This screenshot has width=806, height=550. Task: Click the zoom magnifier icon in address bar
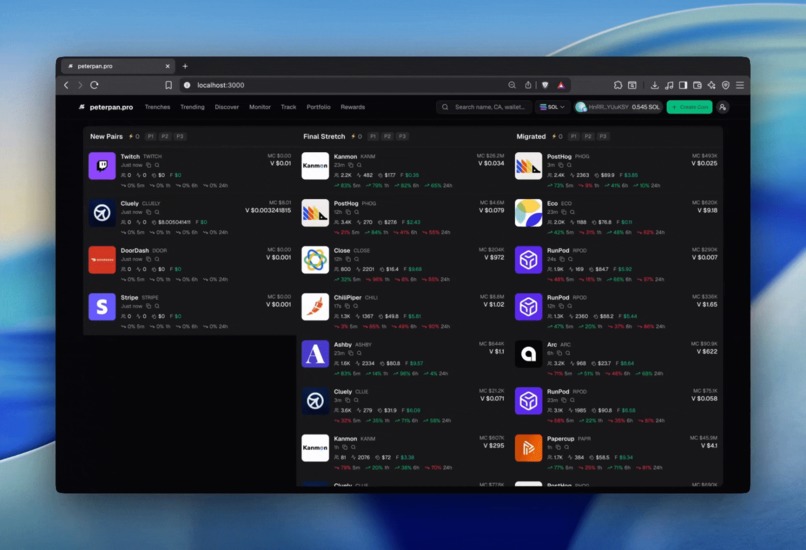click(512, 85)
